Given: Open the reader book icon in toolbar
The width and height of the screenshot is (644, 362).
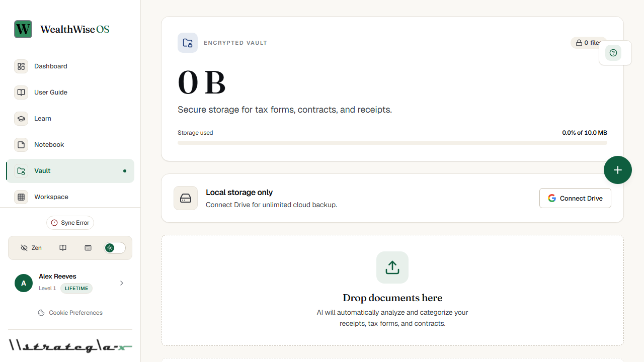Looking at the screenshot, I should [63, 248].
